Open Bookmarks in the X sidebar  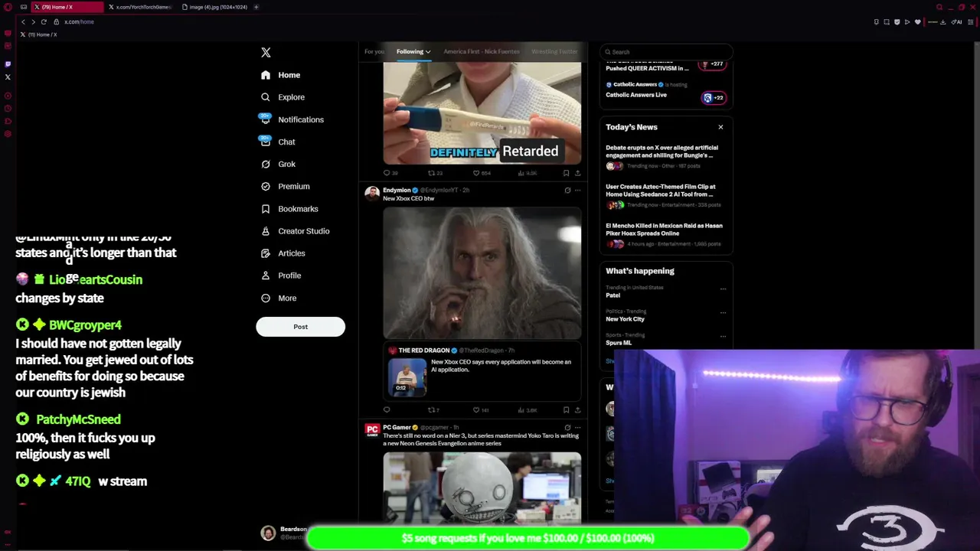tap(289, 209)
